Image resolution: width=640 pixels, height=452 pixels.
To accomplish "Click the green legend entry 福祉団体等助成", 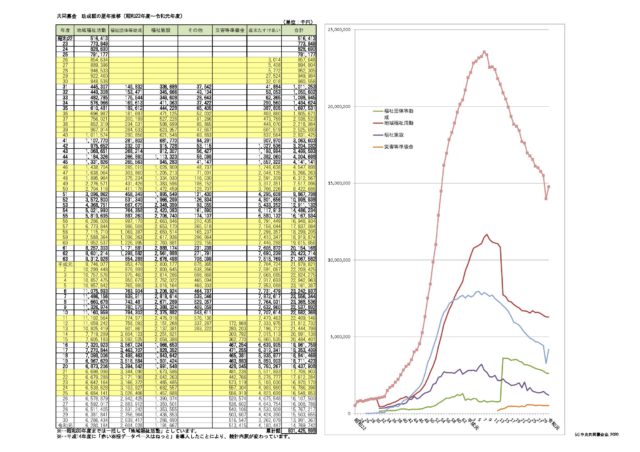I will [394, 114].
